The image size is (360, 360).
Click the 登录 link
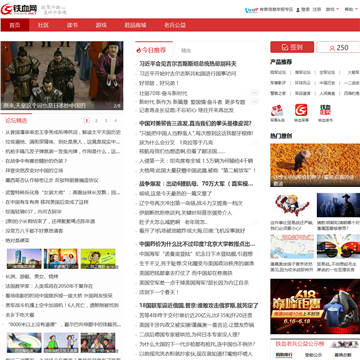coord(306,10)
